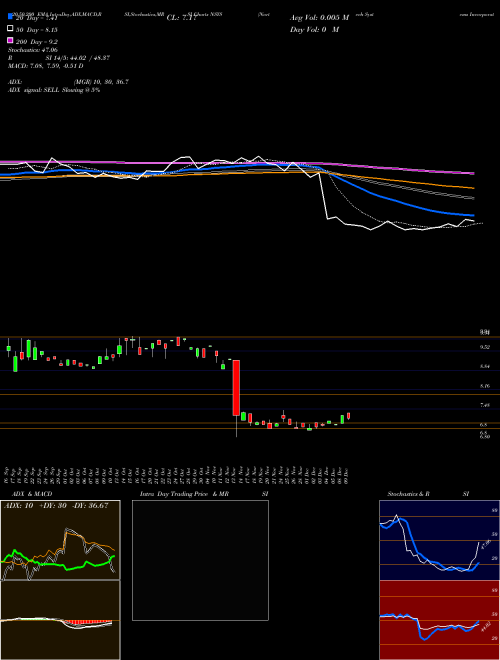
Task: Select the '50 Day = 8.13' legend text
Action: 37,30
